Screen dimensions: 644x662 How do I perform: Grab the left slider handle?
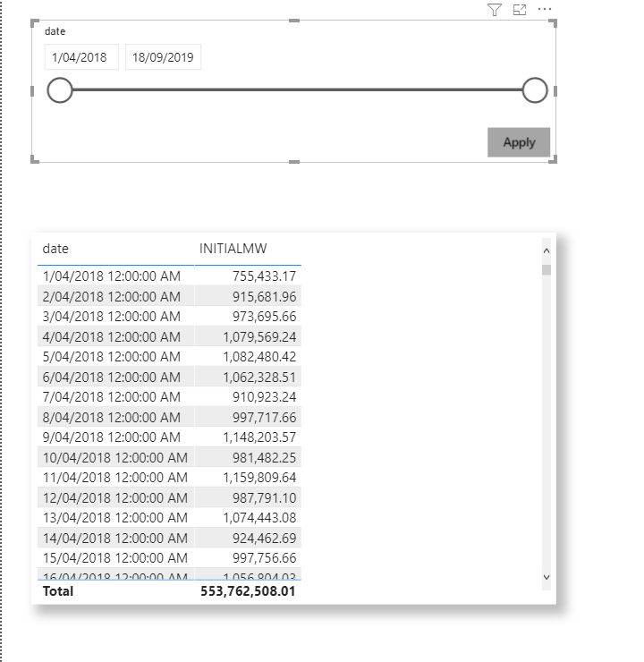pos(59,90)
